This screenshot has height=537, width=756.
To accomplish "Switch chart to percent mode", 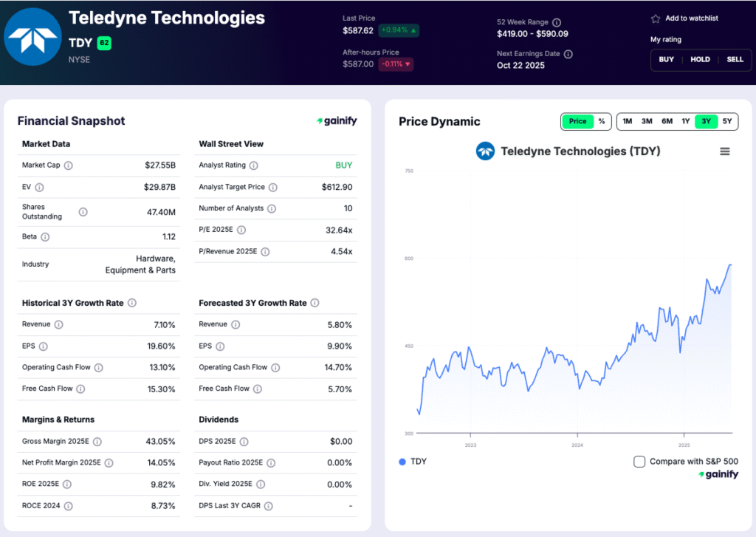I will pos(602,121).
